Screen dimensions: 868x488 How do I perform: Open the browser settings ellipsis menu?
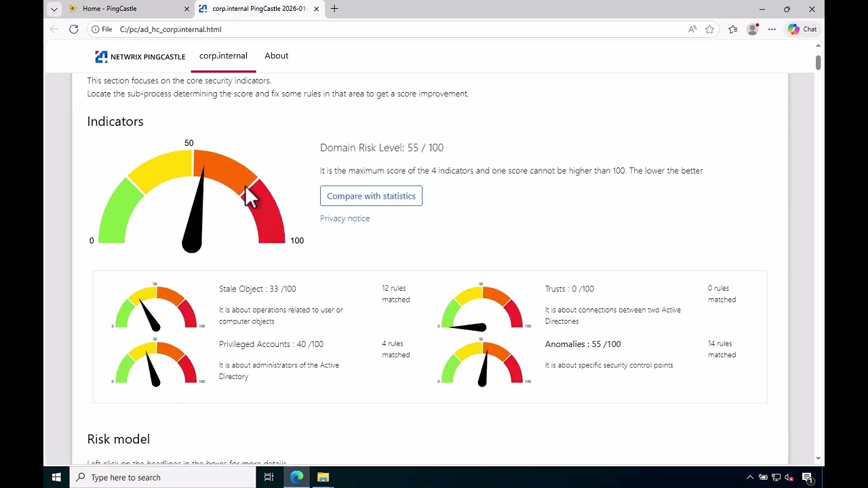tap(772, 29)
